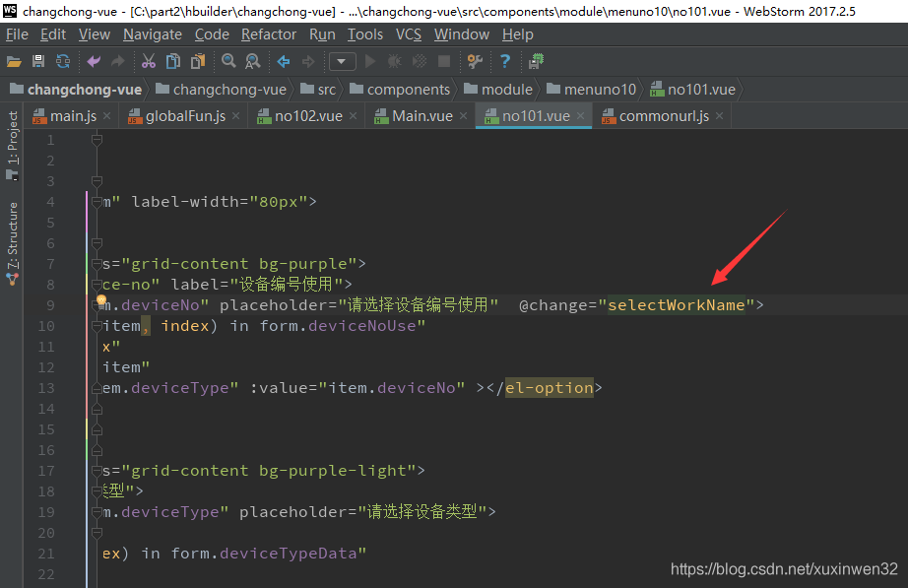Click the Stop square icon

tap(444, 61)
